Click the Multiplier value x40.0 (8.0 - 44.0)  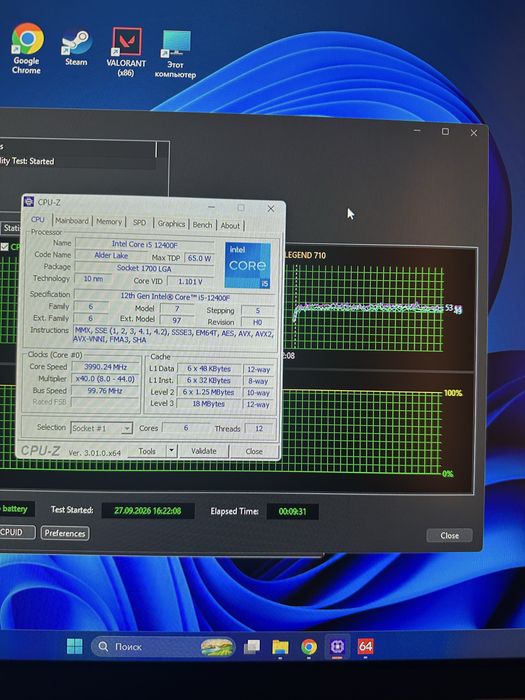[x=105, y=379]
